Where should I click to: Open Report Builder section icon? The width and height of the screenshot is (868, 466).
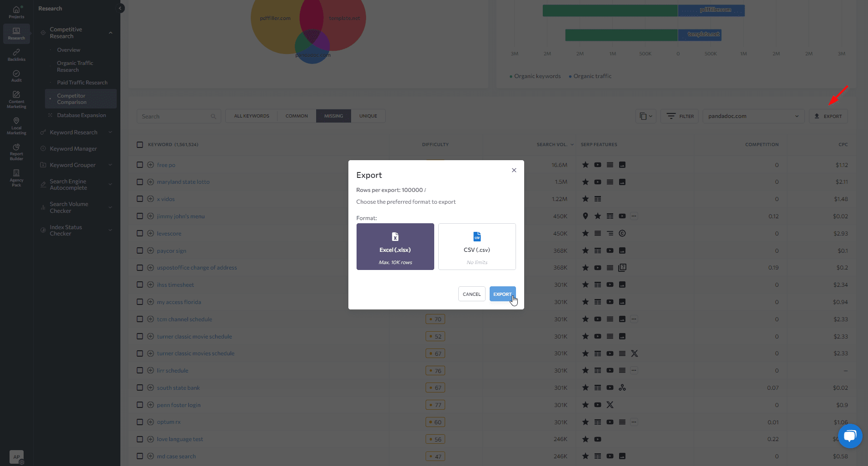click(x=16, y=152)
